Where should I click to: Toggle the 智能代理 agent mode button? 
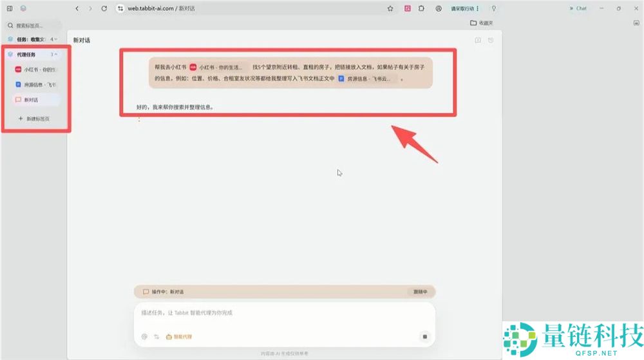click(179, 337)
